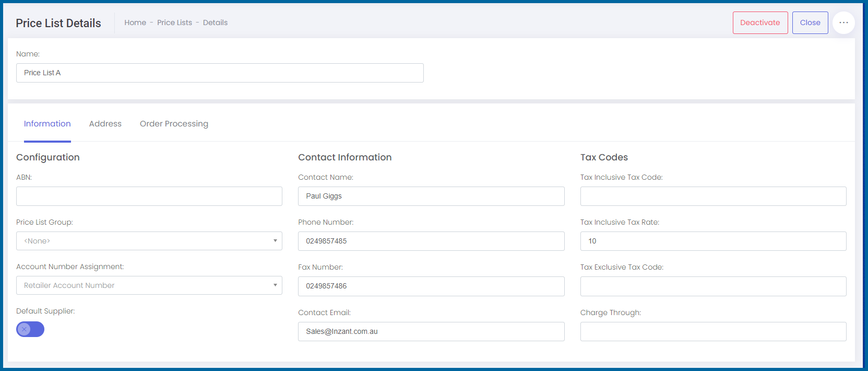Click the price list Name field
868x371 pixels.
pyautogui.click(x=220, y=73)
